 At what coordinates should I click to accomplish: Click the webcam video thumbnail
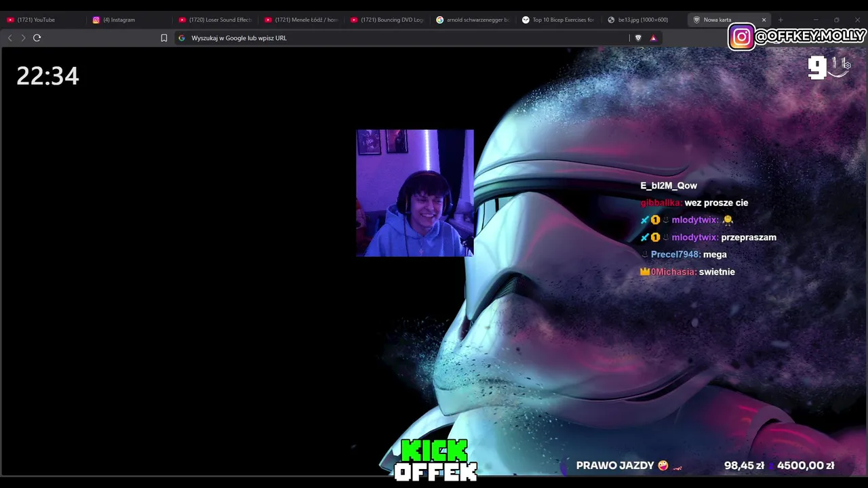point(415,193)
